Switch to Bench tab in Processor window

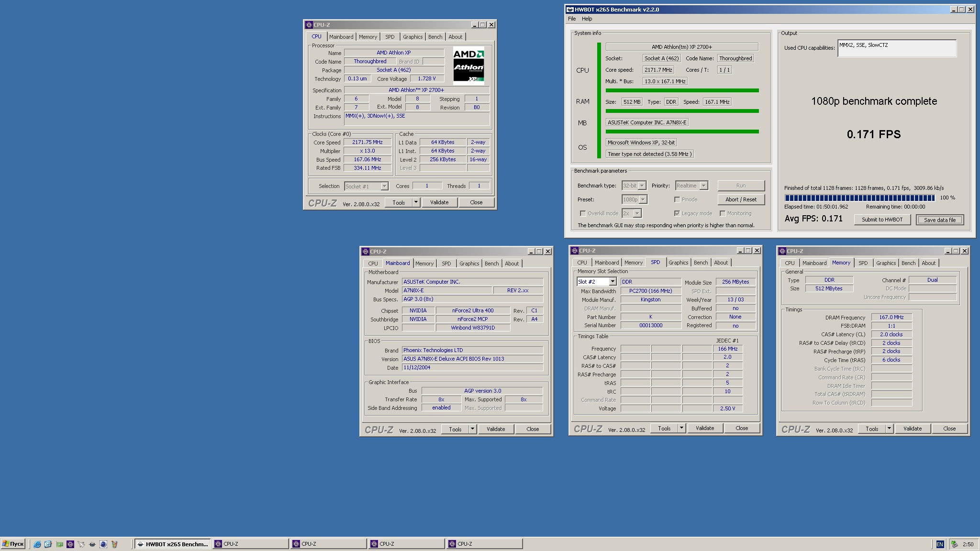click(x=435, y=37)
